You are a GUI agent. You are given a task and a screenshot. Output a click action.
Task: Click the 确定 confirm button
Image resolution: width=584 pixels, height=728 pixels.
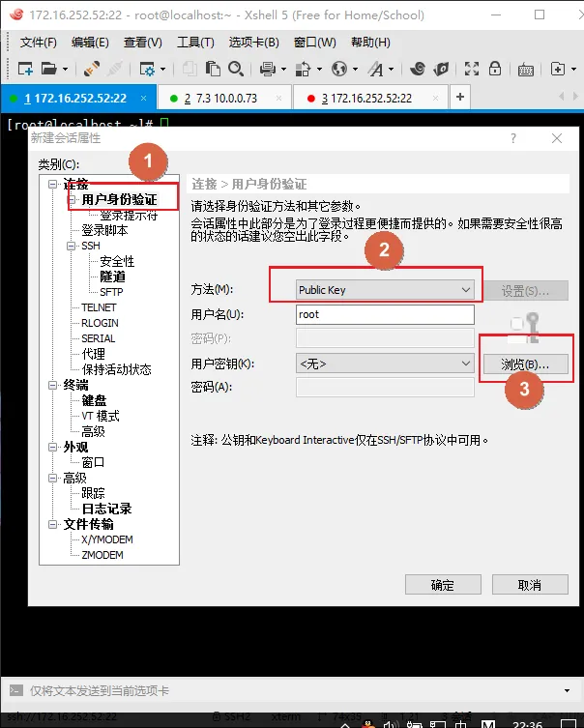click(443, 585)
